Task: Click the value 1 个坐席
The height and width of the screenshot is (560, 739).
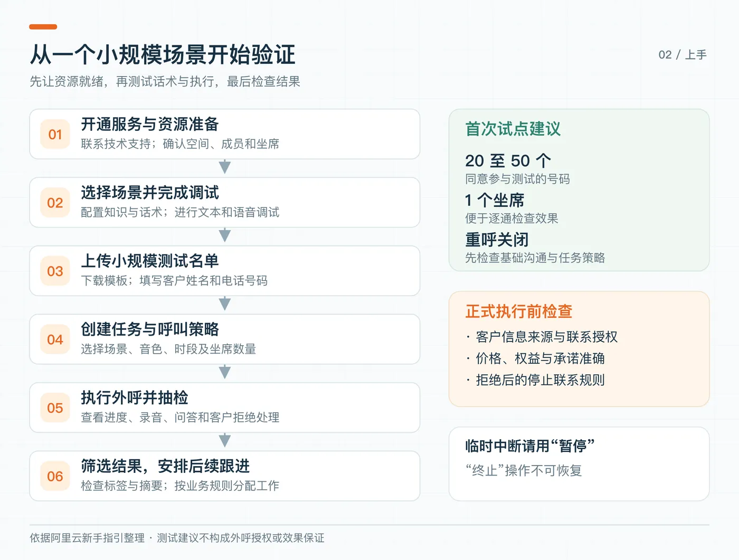Action: point(495,200)
